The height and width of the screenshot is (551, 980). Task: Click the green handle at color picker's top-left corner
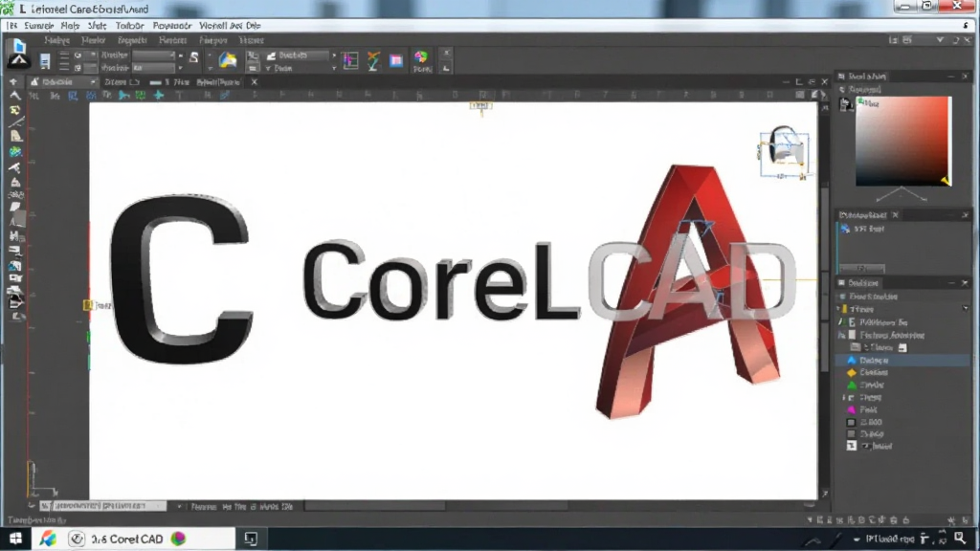click(x=860, y=100)
